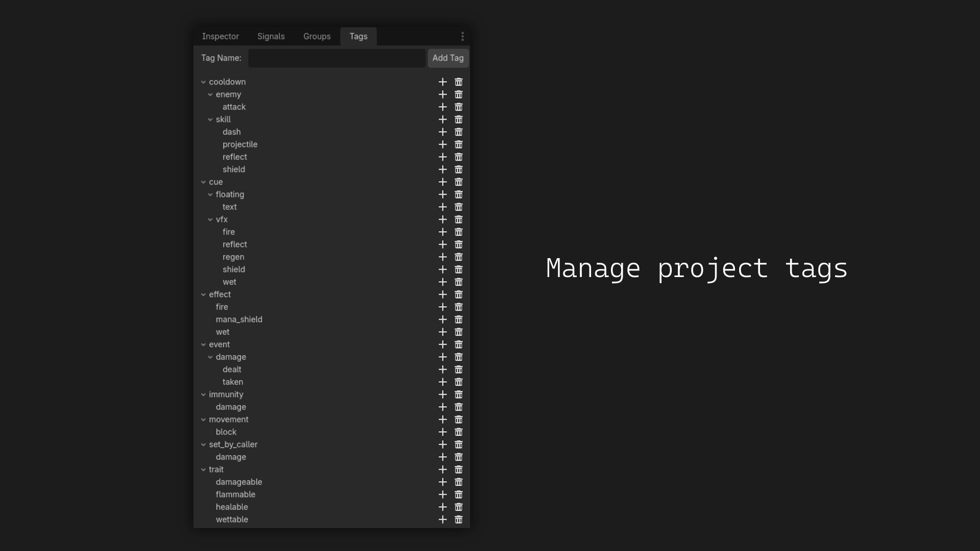Click the Add Tag button
This screenshot has height=551, width=980.
click(448, 58)
